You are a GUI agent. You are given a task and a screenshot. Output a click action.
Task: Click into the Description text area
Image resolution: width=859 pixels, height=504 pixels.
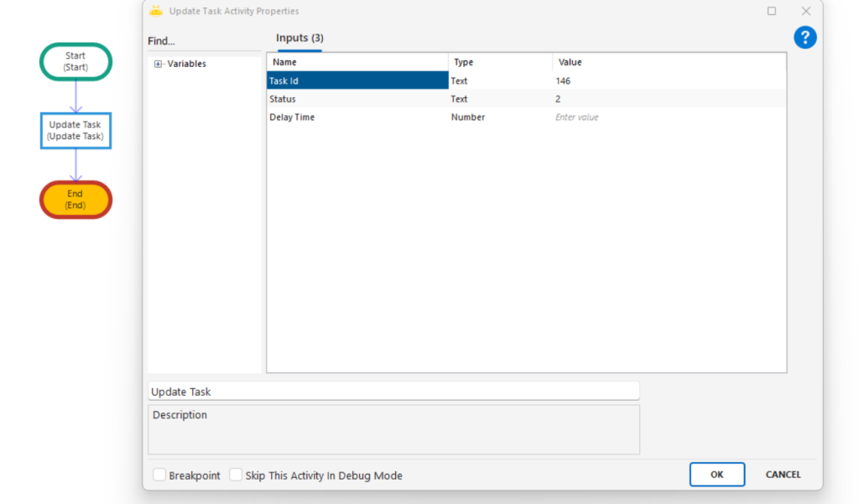click(393, 429)
